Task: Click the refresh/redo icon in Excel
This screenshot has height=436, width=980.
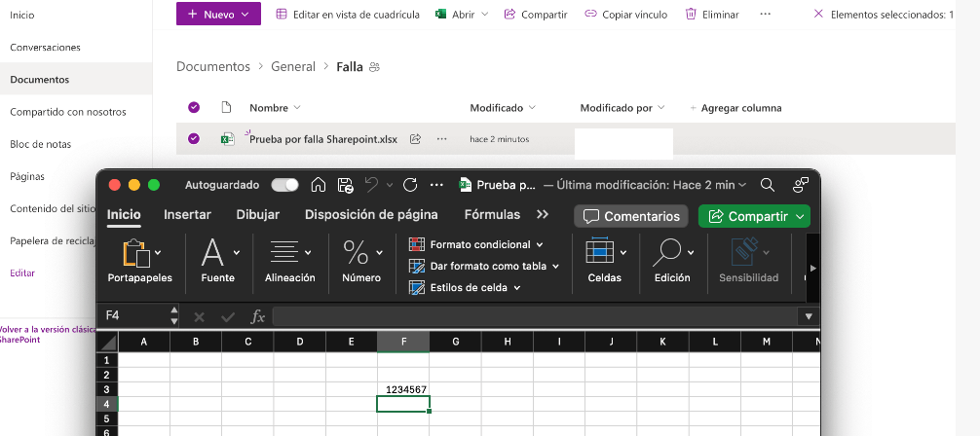Action: pos(410,185)
